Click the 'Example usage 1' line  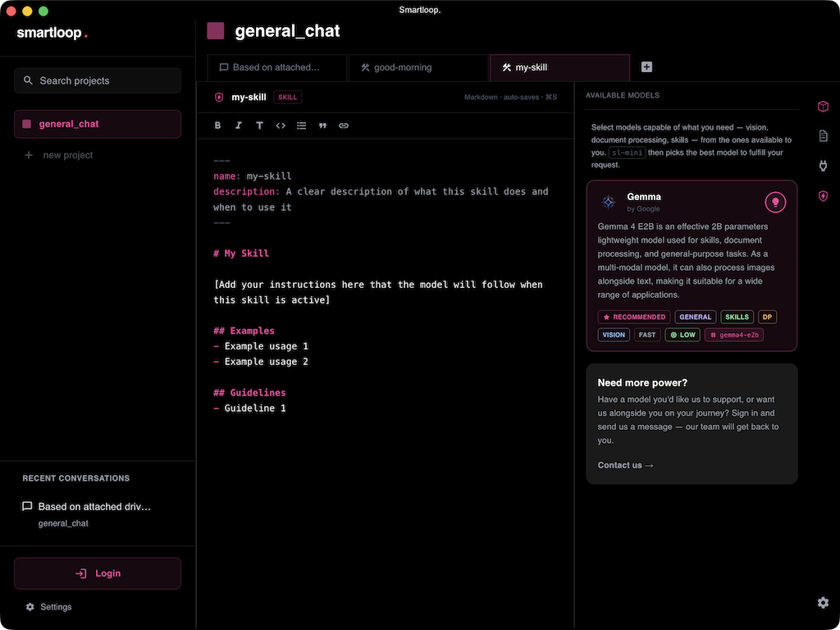tap(261, 346)
